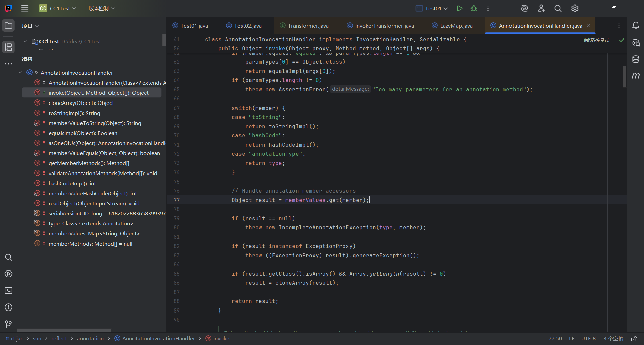Open the Git version control window
This screenshot has width=644, height=345.
click(9, 324)
